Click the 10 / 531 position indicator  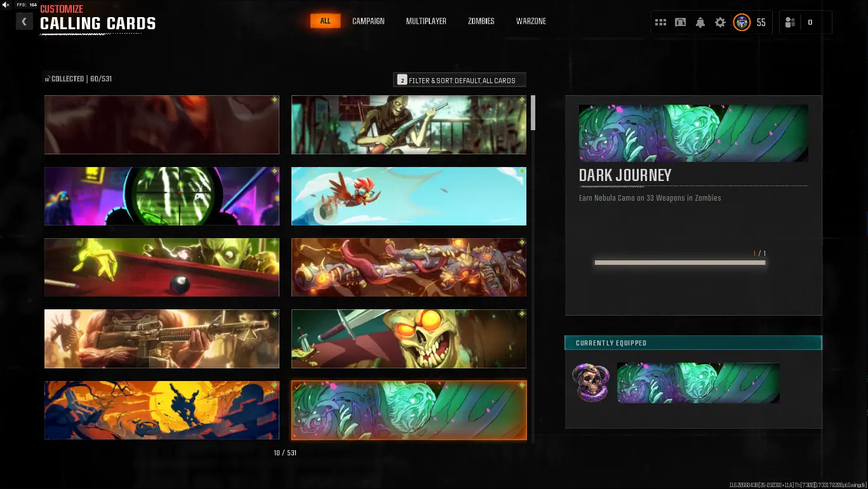pyautogui.click(x=285, y=453)
